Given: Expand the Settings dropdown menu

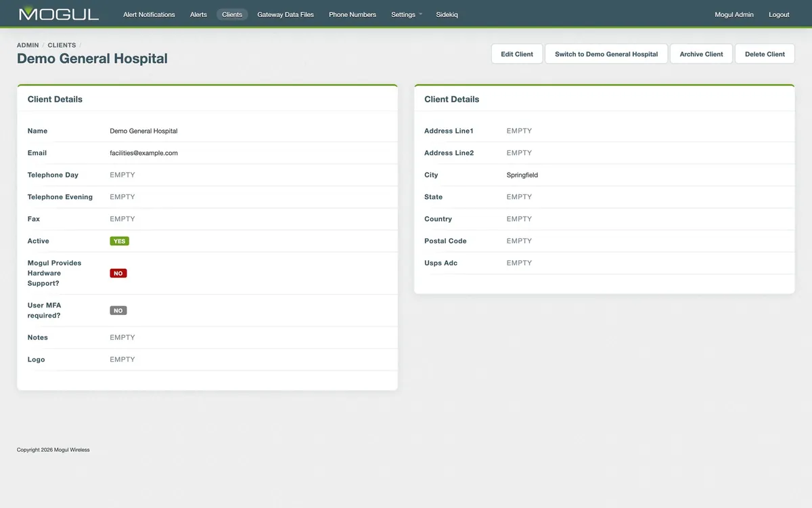Looking at the screenshot, I should coord(406,14).
